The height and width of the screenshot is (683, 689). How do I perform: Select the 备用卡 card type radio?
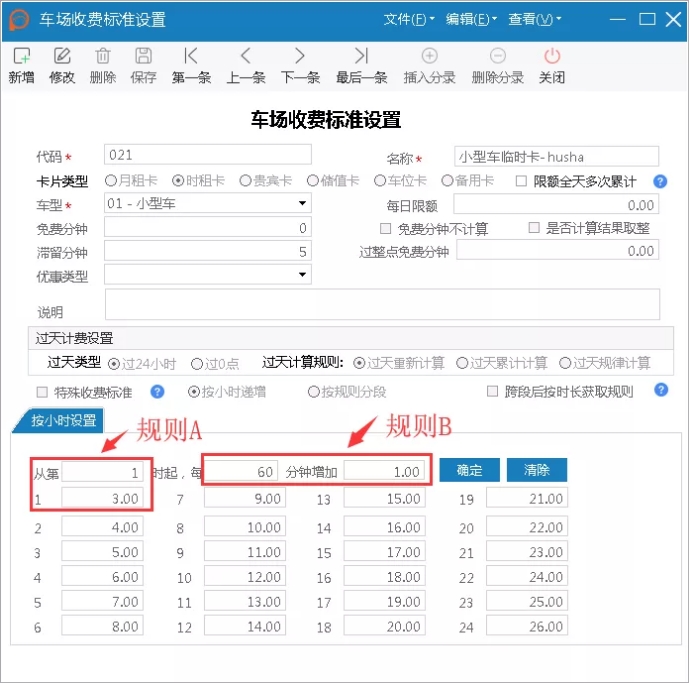[x=447, y=181]
